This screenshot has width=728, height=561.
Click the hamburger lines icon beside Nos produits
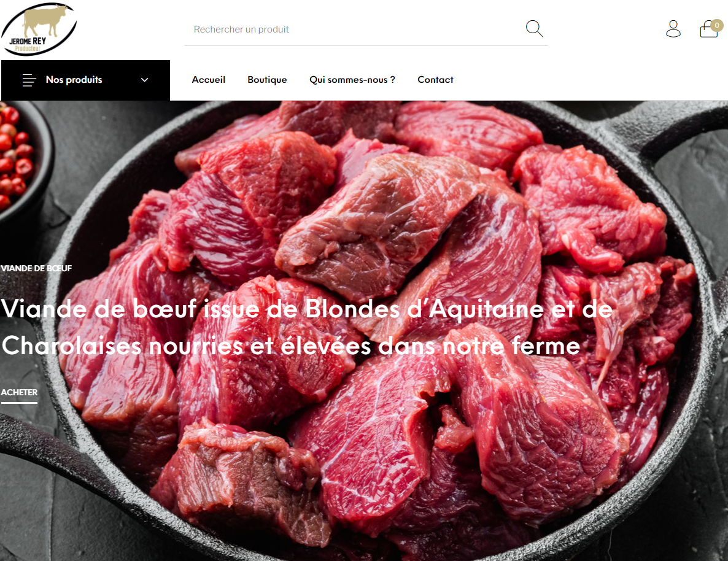click(x=29, y=80)
